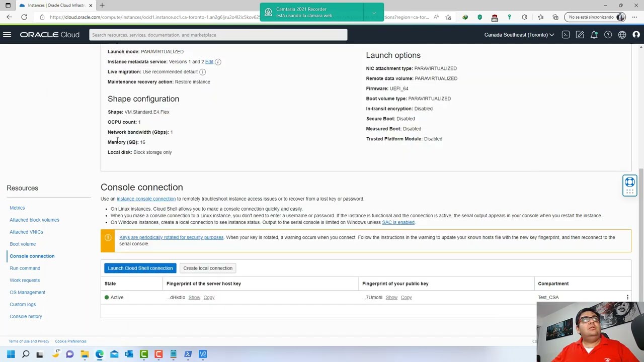Open the Windows Start menu

pyautogui.click(x=11, y=354)
